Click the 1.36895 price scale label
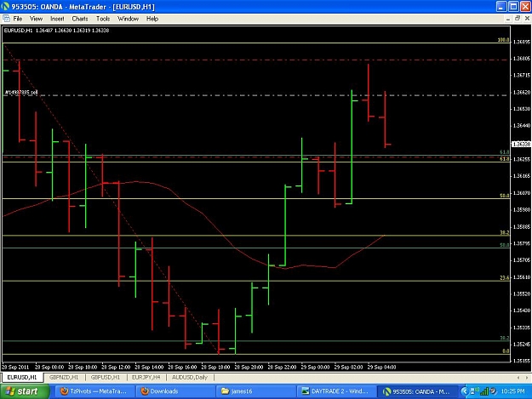Screen dimensions: 532x399 (522, 42)
